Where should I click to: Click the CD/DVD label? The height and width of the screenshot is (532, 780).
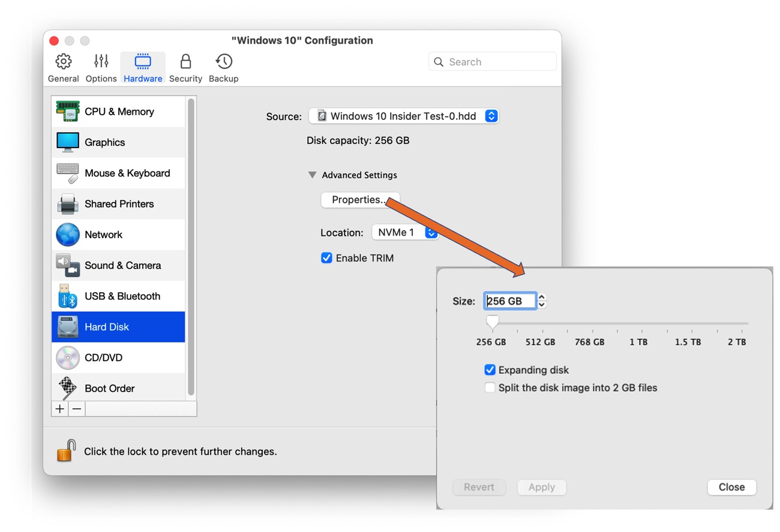[103, 357]
